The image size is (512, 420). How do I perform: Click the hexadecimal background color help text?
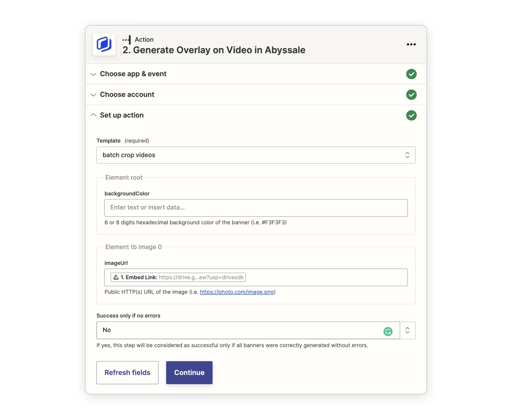point(195,222)
